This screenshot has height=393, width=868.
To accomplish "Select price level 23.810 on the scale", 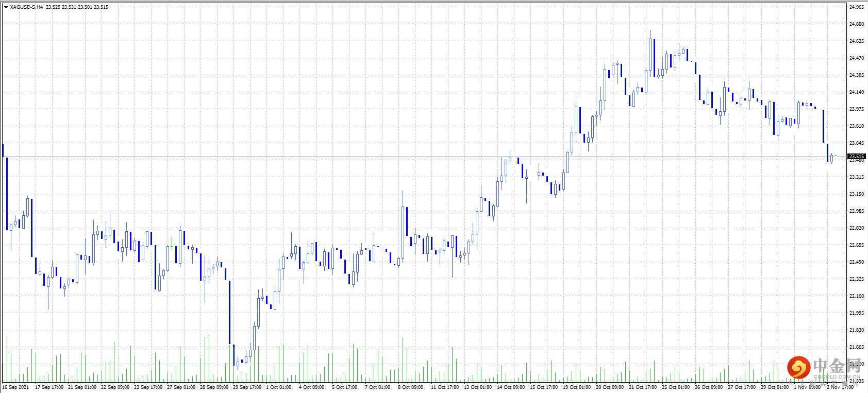I will [x=856, y=126].
